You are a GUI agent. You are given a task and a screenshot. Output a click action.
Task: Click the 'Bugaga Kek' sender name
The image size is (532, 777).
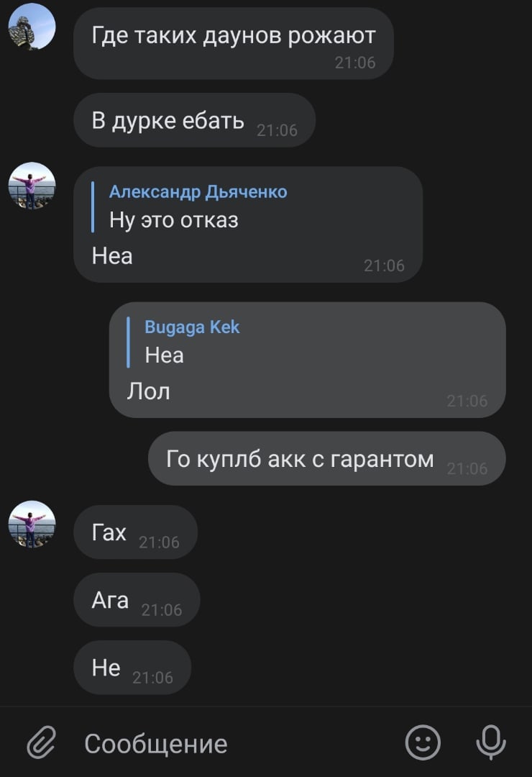(x=192, y=327)
